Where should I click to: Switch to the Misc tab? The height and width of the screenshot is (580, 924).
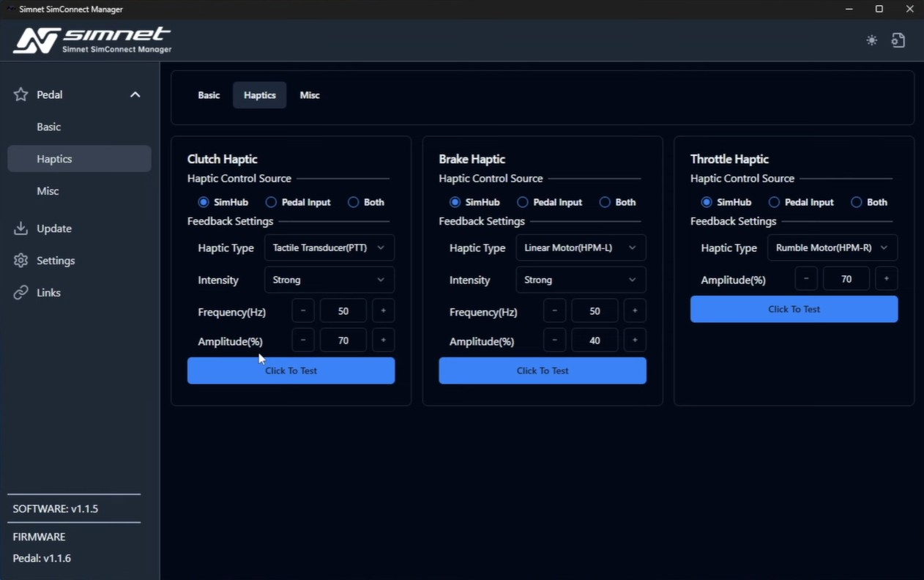(x=310, y=95)
